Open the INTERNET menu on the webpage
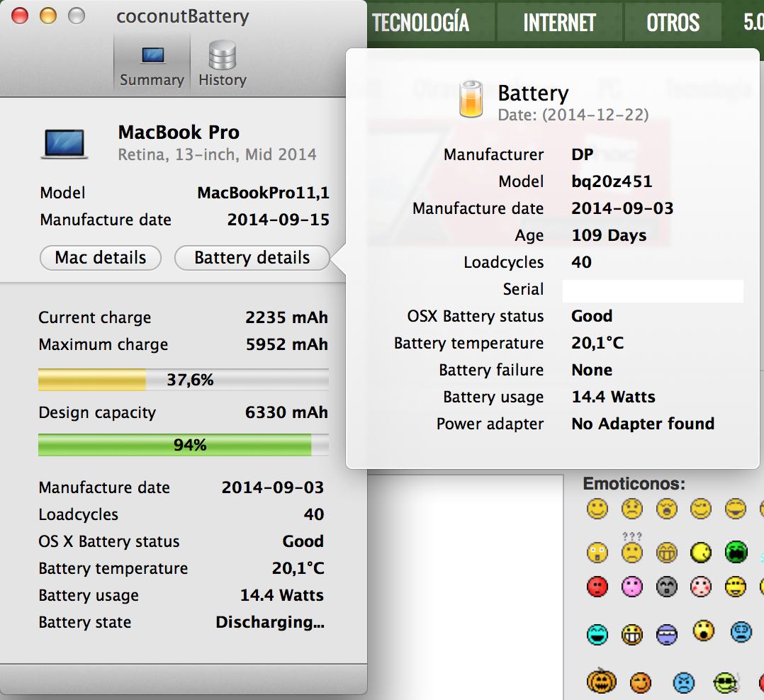This screenshot has height=700, width=764. pyautogui.click(x=559, y=23)
